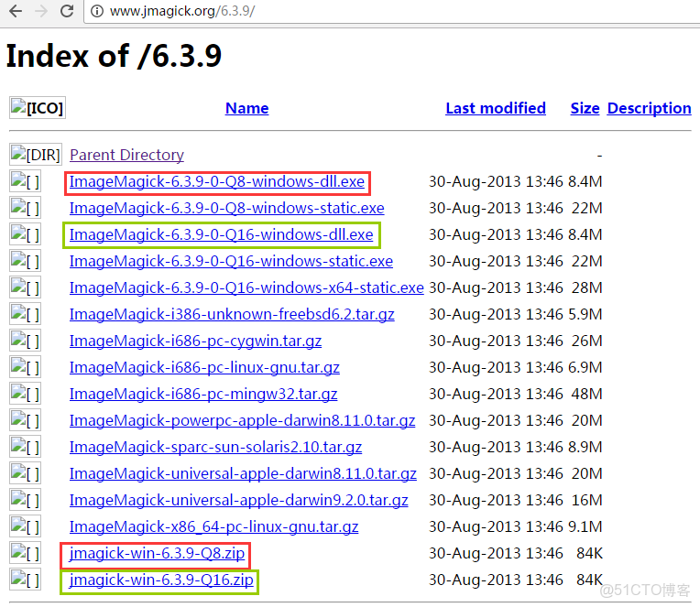
Task: Reload the page with the refresh icon
Action: click(x=67, y=11)
